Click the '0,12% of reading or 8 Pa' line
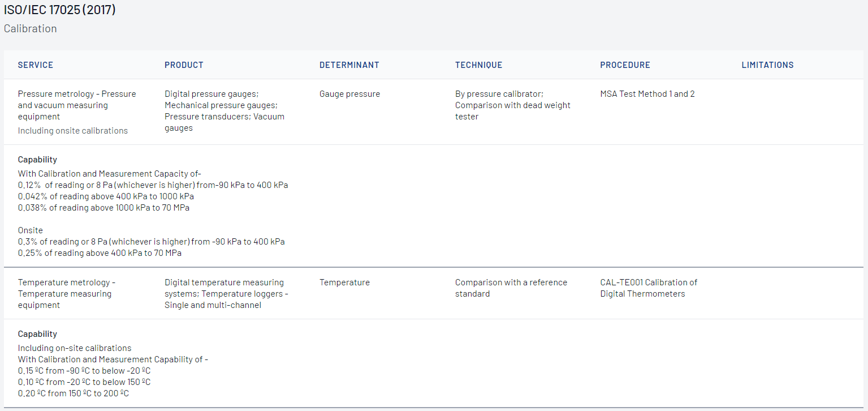Viewport: 868px width, 411px height. click(x=153, y=185)
